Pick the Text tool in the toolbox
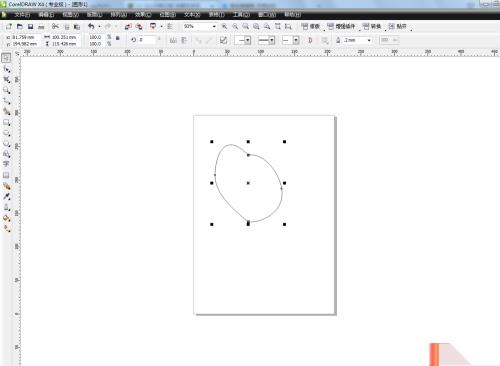 (6, 164)
